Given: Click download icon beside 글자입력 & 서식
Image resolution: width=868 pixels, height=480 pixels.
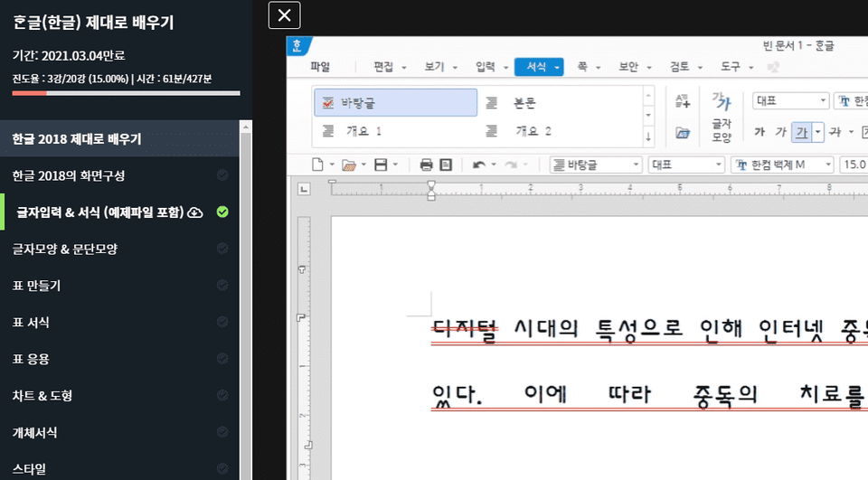Looking at the screenshot, I should pyautogui.click(x=195, y=212).
